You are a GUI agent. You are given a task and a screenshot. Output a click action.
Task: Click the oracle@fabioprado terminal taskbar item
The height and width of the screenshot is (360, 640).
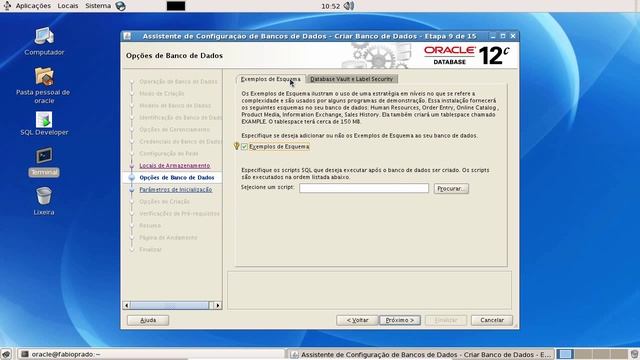pos(151,354)
